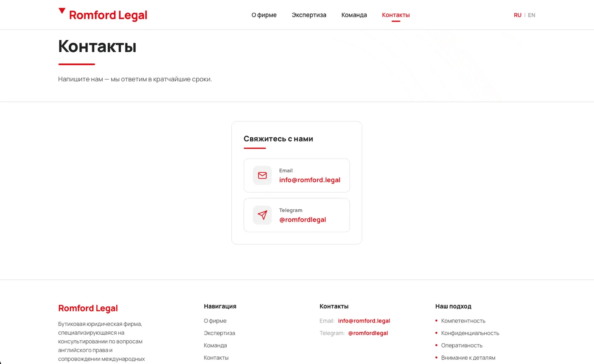This screenshot has width=594, height=364.
Task: Click the text Напишите нам — мы ответим
Action: (x=135, y=79)
